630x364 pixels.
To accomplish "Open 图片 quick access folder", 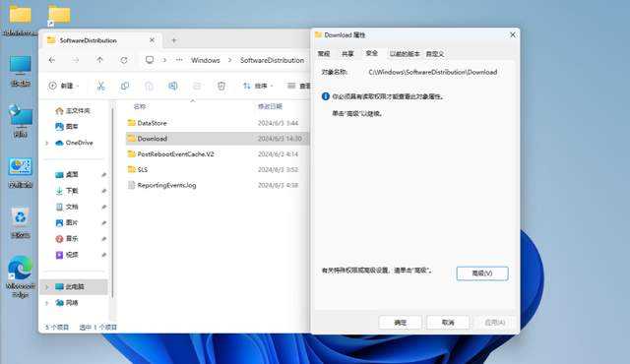I will click(x=67, y=222).
